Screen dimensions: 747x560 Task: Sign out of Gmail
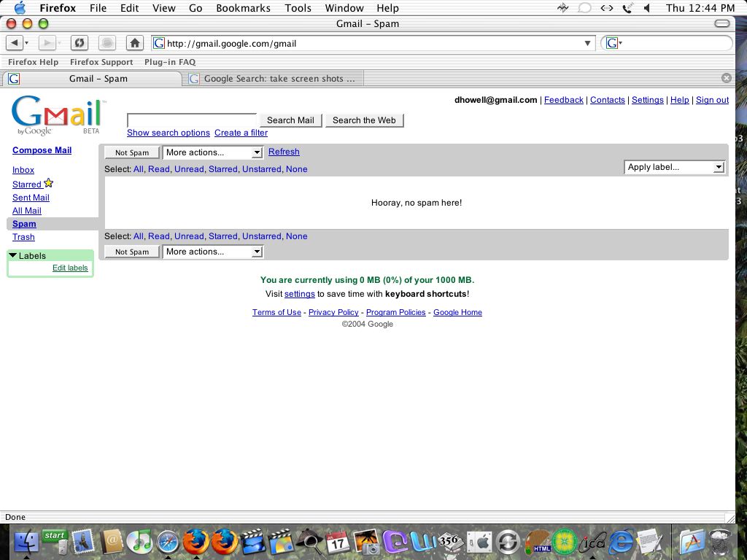click(712, 100)
